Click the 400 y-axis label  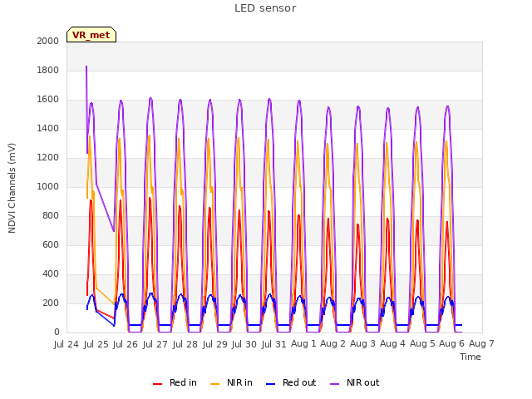(51, 273)
